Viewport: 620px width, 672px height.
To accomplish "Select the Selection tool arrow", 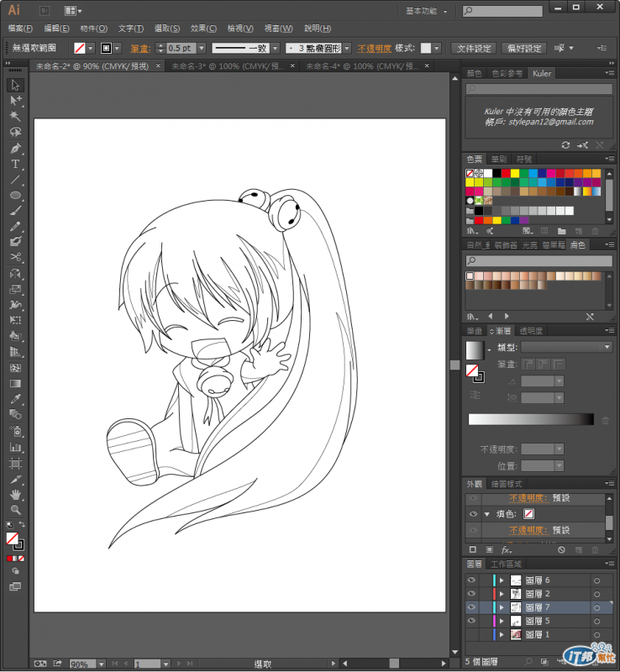I will pos(15,85).
